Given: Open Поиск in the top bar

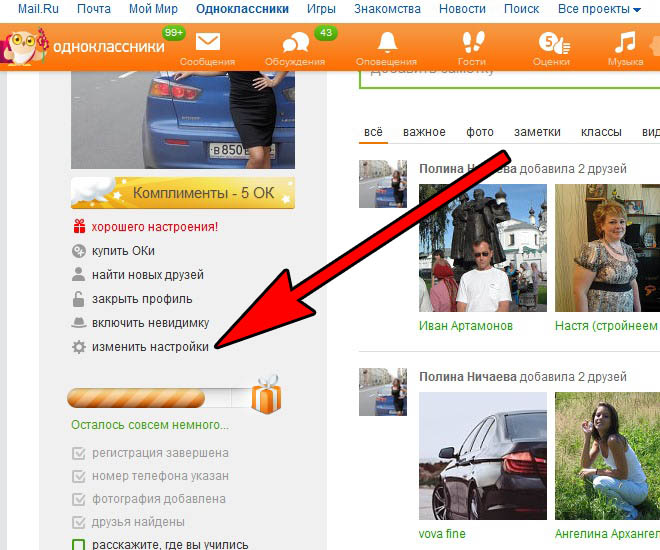Looking at the screenshot, I should (522, 9).
